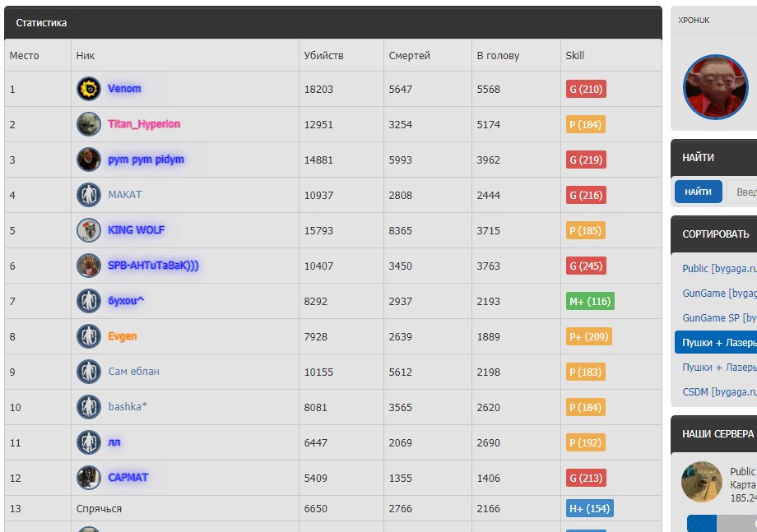Open bashka* player profile
This screenshot has width=757, height=532.
coord(128,407)
